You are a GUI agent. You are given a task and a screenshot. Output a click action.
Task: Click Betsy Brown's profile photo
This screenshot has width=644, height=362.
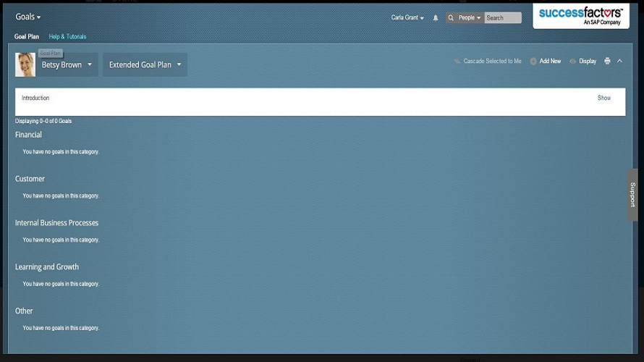tap(25, 64)
